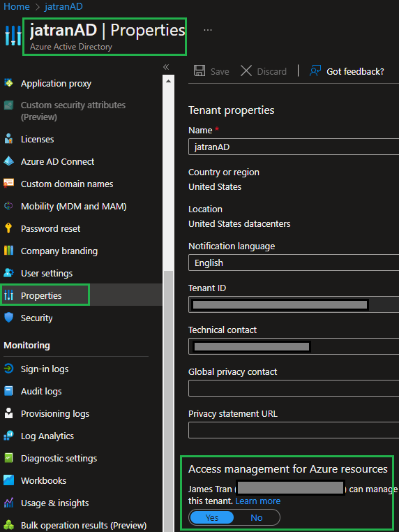Open Log Analytics menu item
The height and width of the screenshot is (532, 399).
click(x=47, y=436)
